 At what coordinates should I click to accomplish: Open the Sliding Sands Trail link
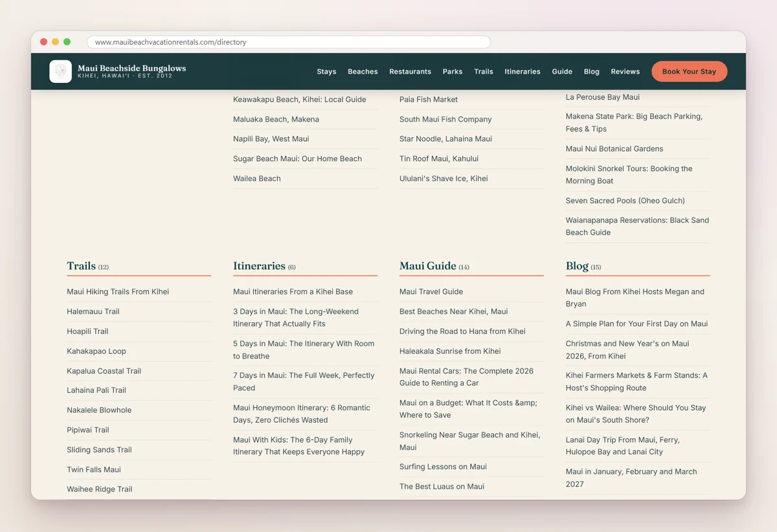point(99,450)
